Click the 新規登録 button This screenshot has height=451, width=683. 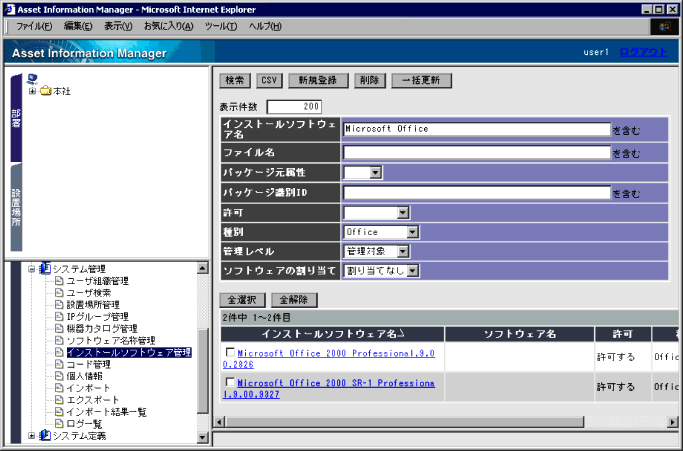point(318,80)
